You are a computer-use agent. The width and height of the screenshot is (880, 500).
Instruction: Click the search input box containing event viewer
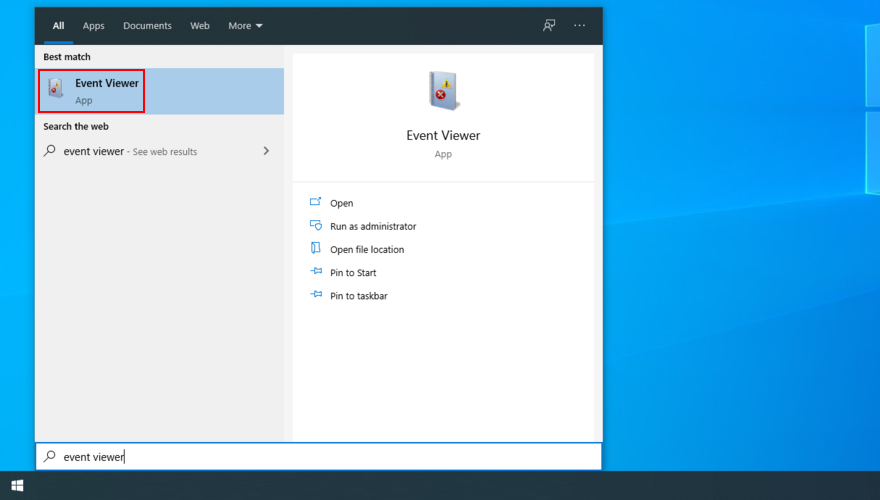320,457
